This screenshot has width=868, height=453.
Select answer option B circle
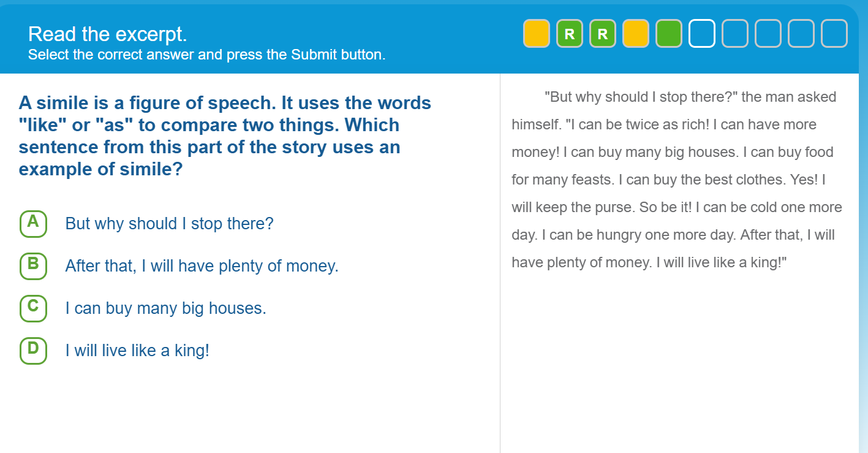click(33, 266)
